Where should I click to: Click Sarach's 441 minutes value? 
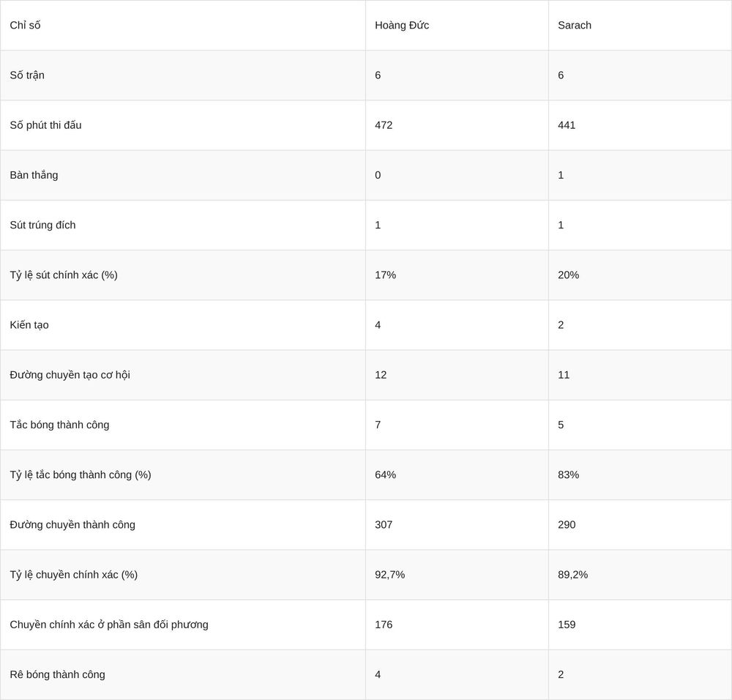pos(567,125)
